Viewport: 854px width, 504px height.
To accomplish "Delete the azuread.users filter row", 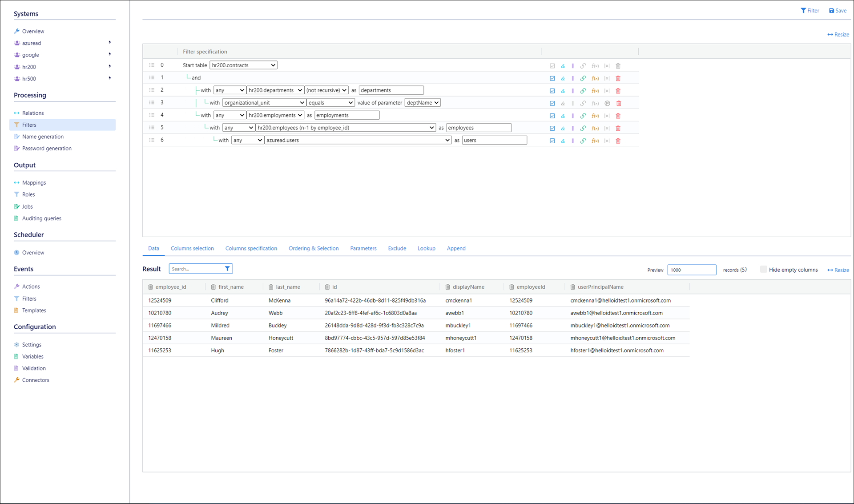I will click(618, 141).
